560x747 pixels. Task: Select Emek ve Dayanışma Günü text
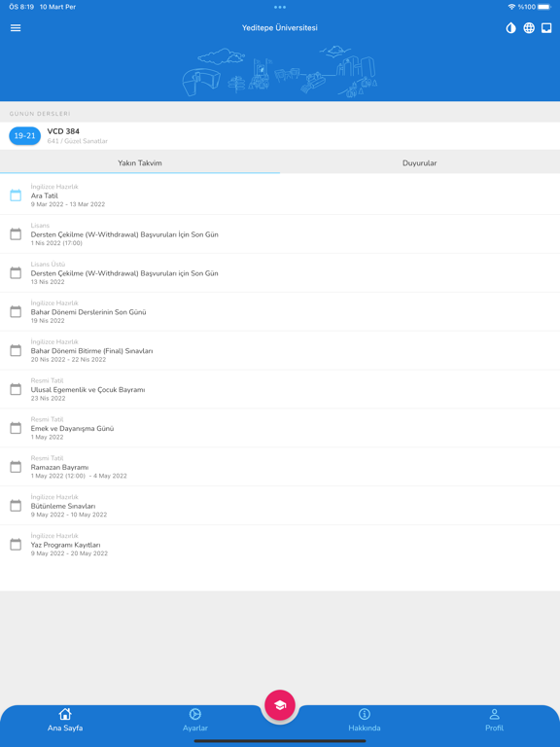pyautogui.click(x=72, y=428)
